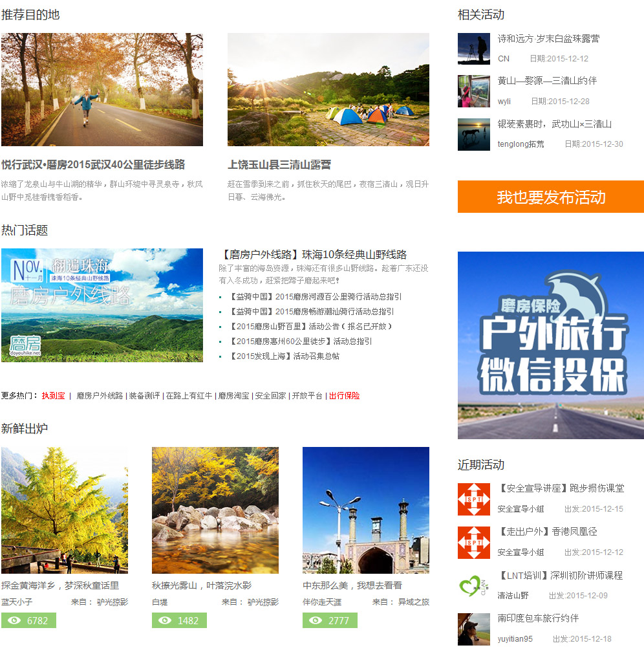Open 【安全宣导讲座】跑步损伤课堂 activity
The width and height of the screenshot is (644, 652).
(x=561, y=488)
